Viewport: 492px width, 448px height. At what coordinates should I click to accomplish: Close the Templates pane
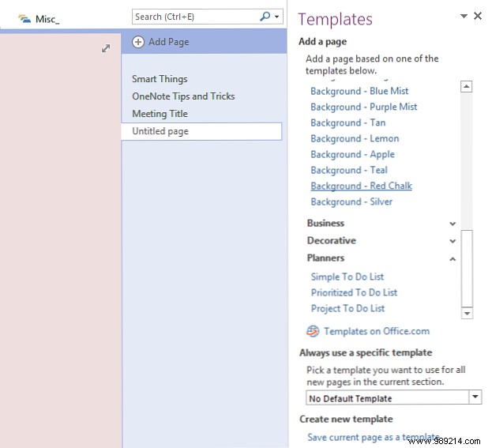[478, 16]
